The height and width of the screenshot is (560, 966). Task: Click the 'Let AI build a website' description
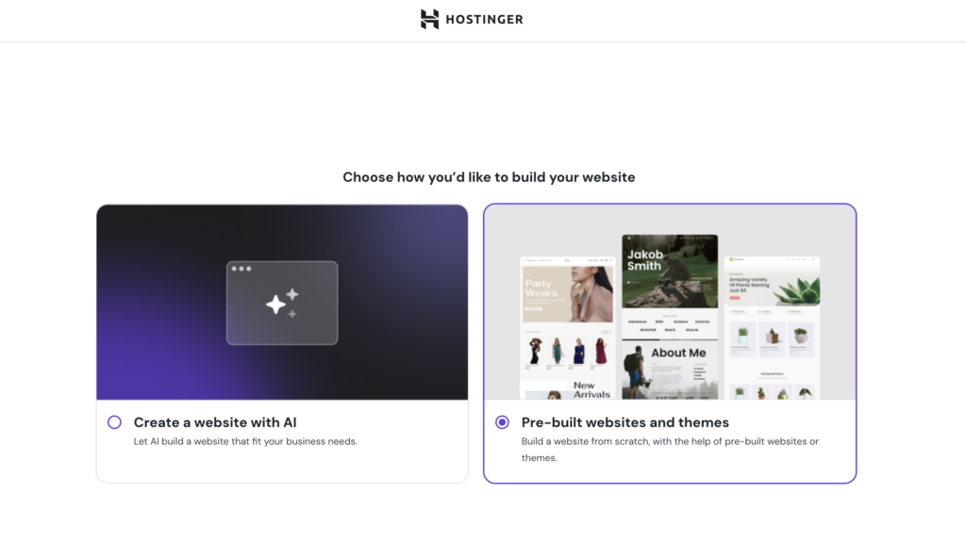245,441
